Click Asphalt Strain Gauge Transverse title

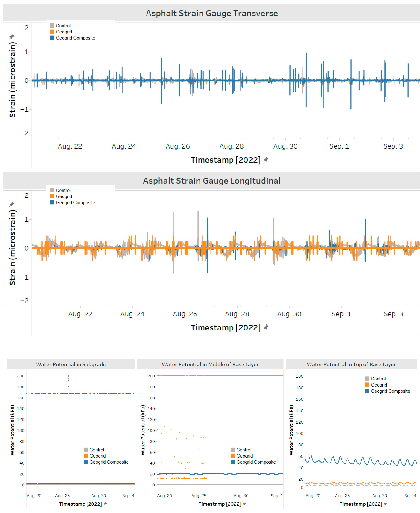click(x=212, y=13)
